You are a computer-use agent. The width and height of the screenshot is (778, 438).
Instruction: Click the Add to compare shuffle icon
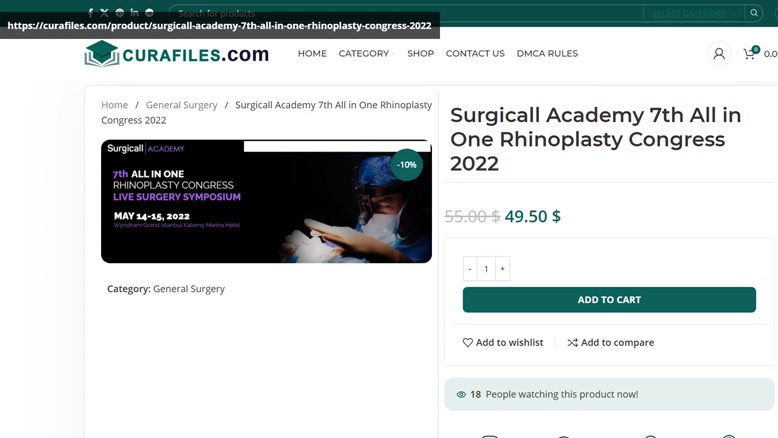573,342
